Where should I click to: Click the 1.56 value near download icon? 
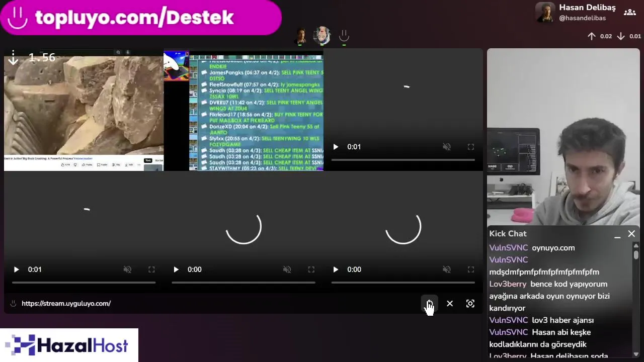tap(42, 57)
